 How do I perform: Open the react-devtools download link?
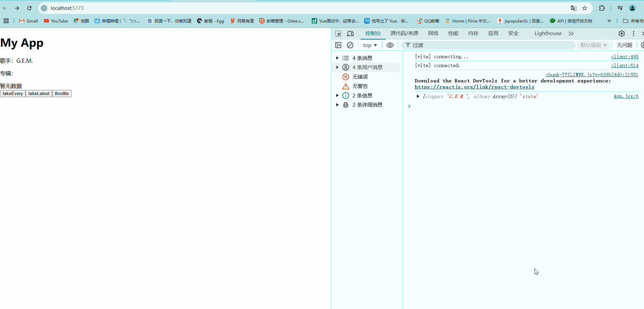(x=474, y=87)
